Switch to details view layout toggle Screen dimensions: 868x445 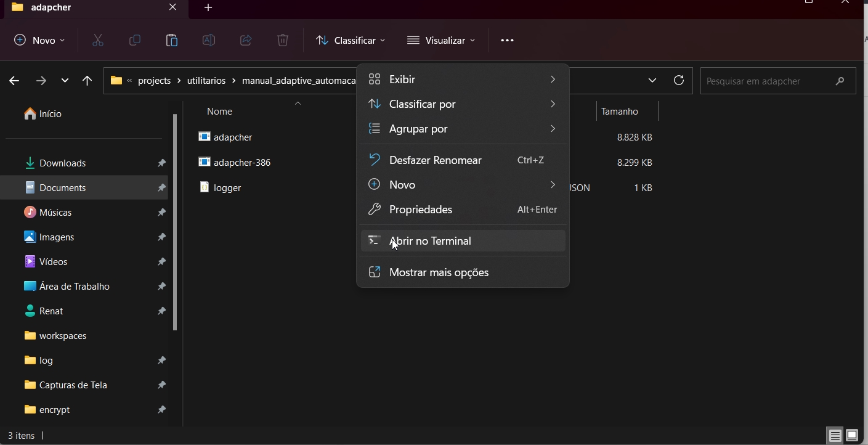click(x=835, y=436)
